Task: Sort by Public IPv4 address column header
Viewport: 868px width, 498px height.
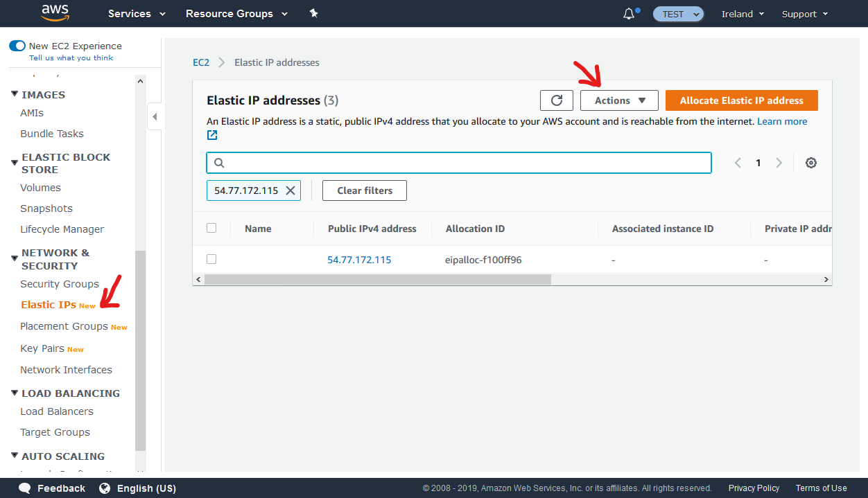Action: click(372, 229)
